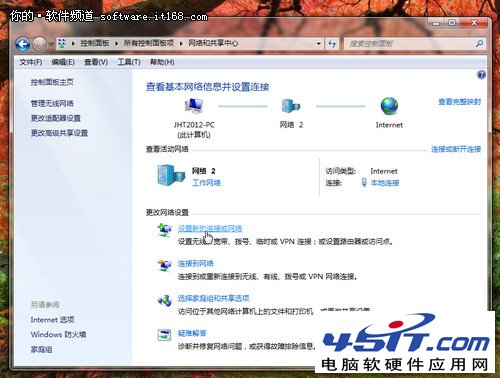Screen dimensions: 500x378
Task: Minimize the Network and Sharing Center window
Action: 436,23
